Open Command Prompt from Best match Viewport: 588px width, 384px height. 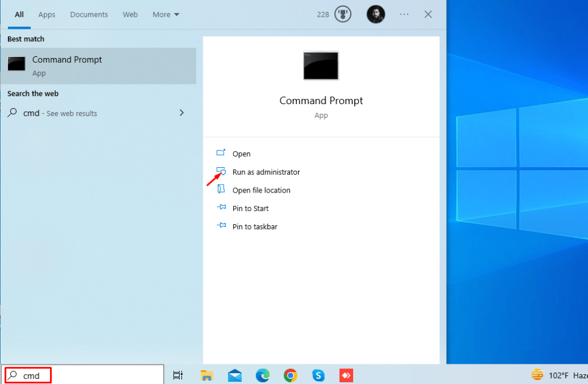click(x=98, y=66)
